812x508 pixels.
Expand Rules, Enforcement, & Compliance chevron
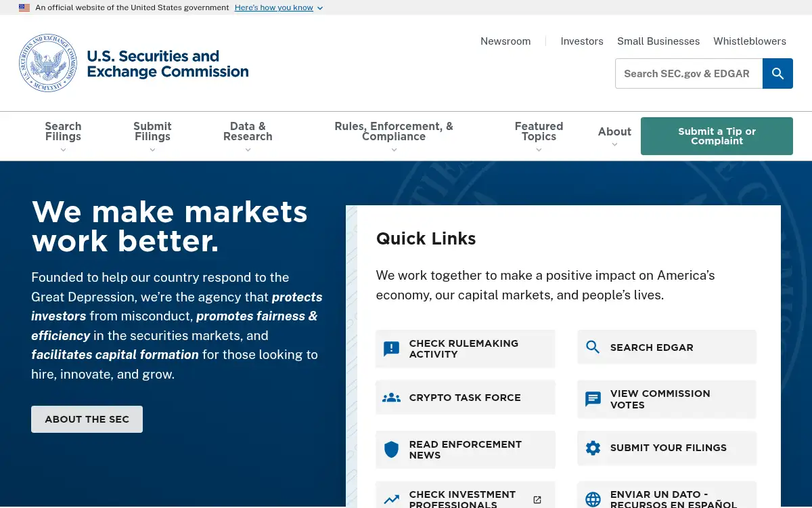pyautogui.click(x=394, y=150)
